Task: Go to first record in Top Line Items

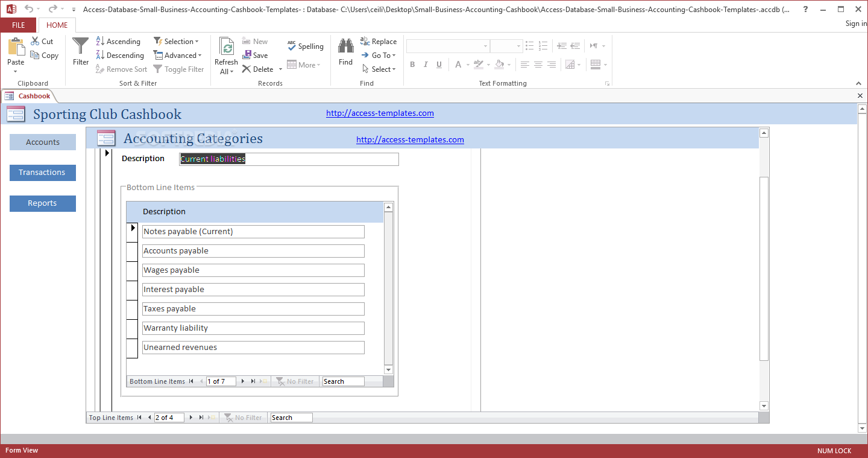Action: pos(139,418)
